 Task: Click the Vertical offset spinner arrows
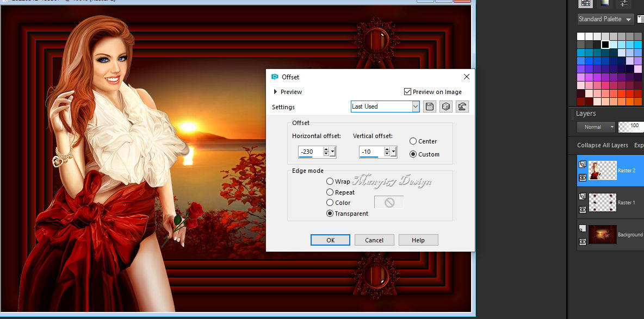point(387,152)
